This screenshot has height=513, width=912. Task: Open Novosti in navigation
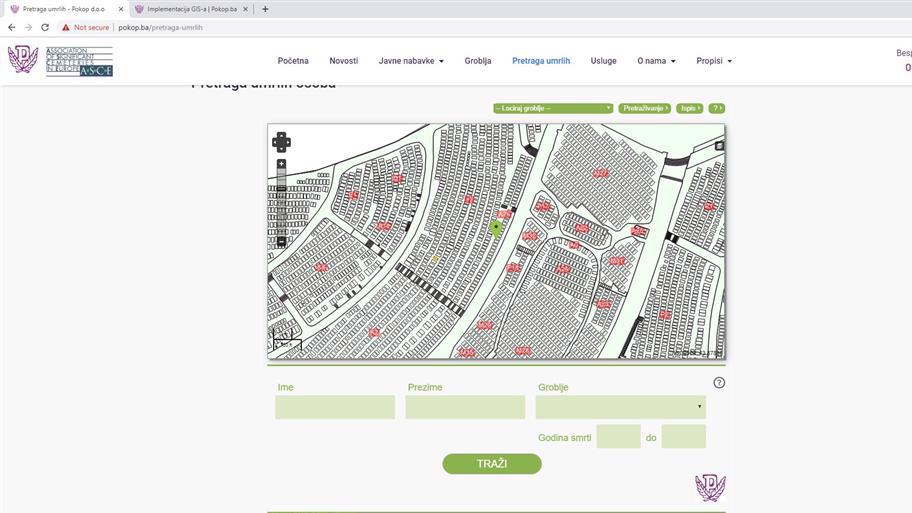[344, 60]
